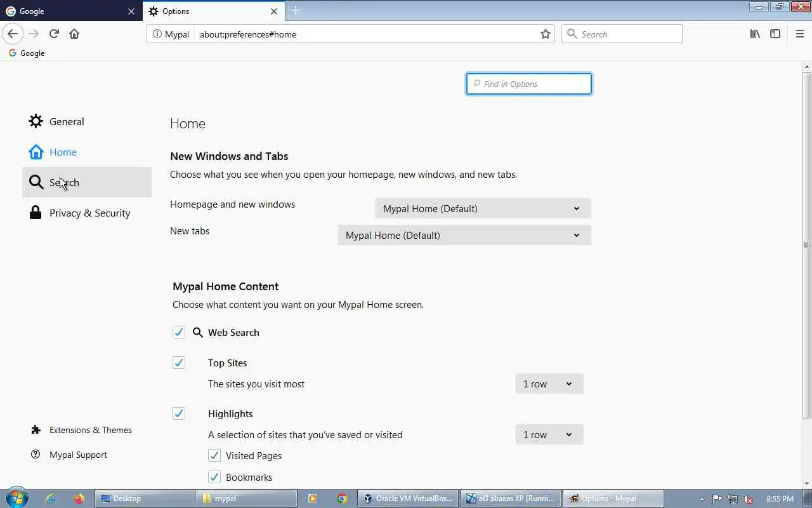Open the running XP VM taskbar item
The width and height of the screenshot is (812, 508).
coord(511,498)
